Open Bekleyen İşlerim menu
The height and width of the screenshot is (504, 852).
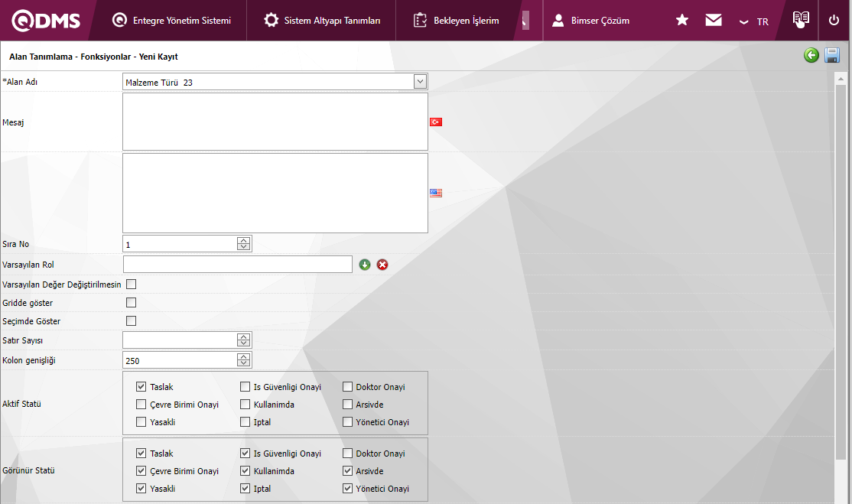click(x=456, y=20)
